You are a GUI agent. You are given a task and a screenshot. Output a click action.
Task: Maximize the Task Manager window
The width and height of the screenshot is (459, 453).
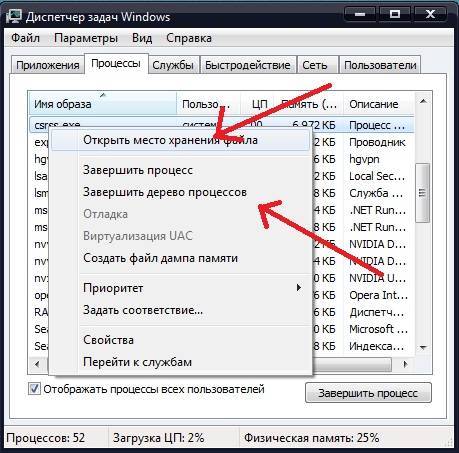tap(395, 15)
